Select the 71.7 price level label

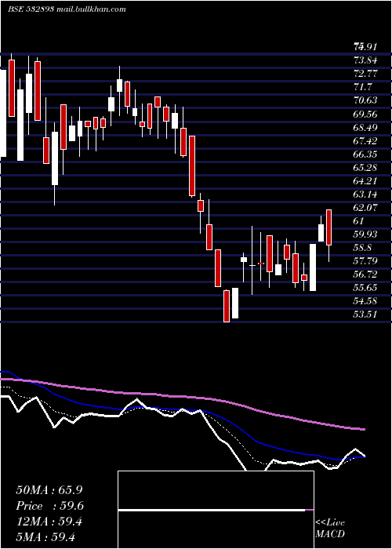pyautogui.click(x=362, y=87)
